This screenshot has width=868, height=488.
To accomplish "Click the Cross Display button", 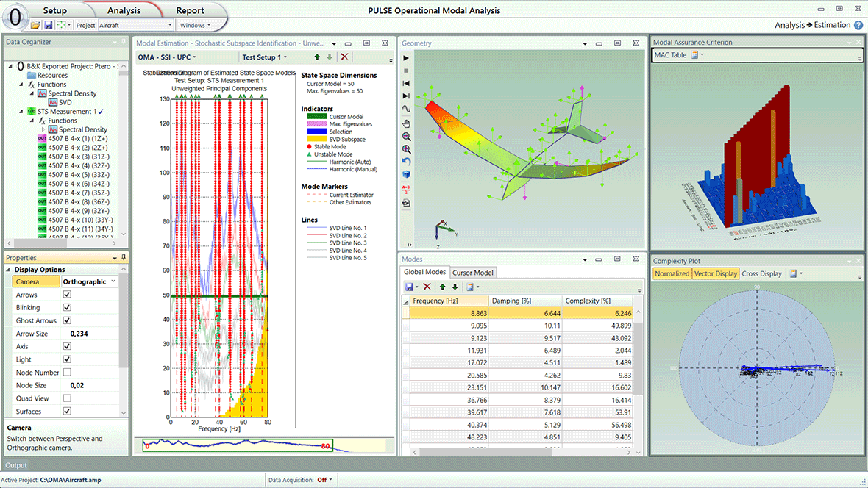I will point(761,274).
